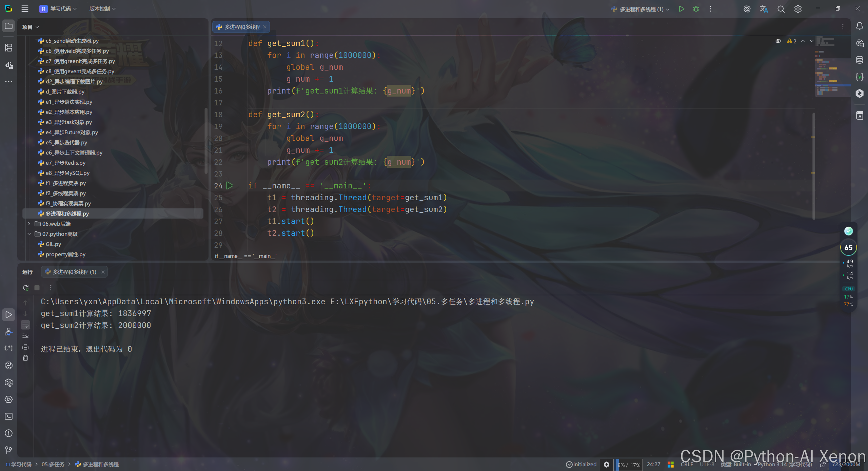Click the editor vertical scrollbar
Screen dimensions: 868x471
click(x=813, y=166)
